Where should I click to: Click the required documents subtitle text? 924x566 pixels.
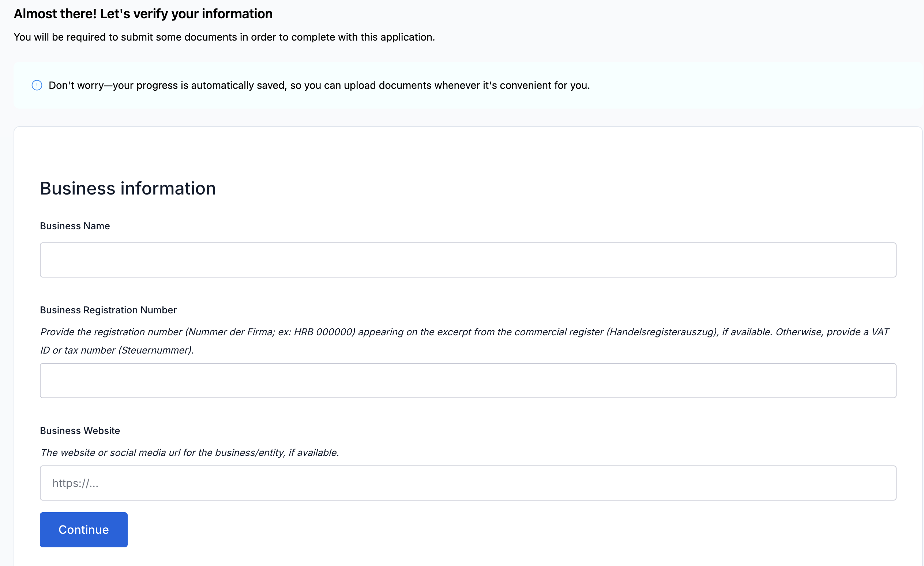point(224,37)
